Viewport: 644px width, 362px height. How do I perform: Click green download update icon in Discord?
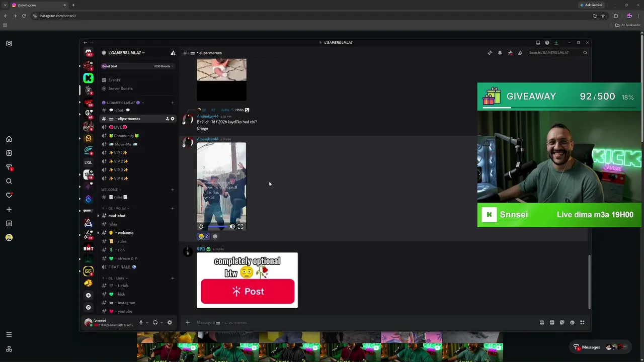tap(556, 43)
